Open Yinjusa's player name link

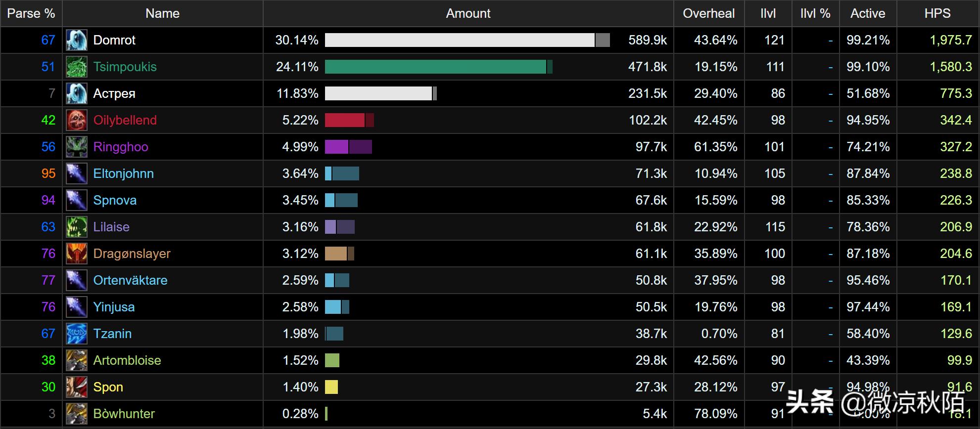point(114,307)
